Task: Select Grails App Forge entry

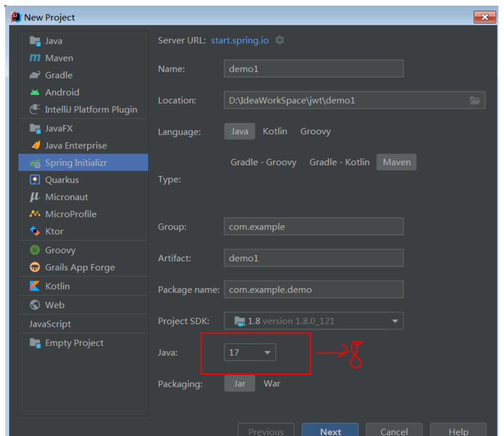Action: coord(83,267)
